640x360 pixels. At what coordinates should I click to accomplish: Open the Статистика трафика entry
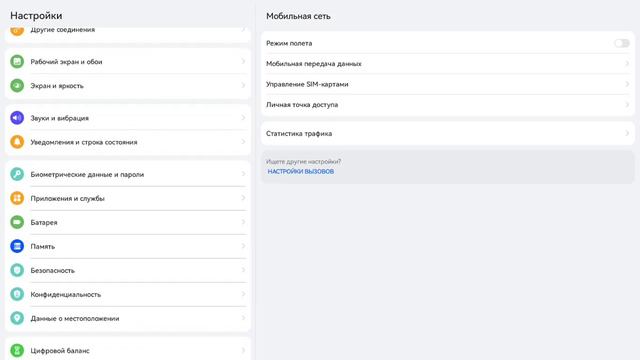(448, 133)
